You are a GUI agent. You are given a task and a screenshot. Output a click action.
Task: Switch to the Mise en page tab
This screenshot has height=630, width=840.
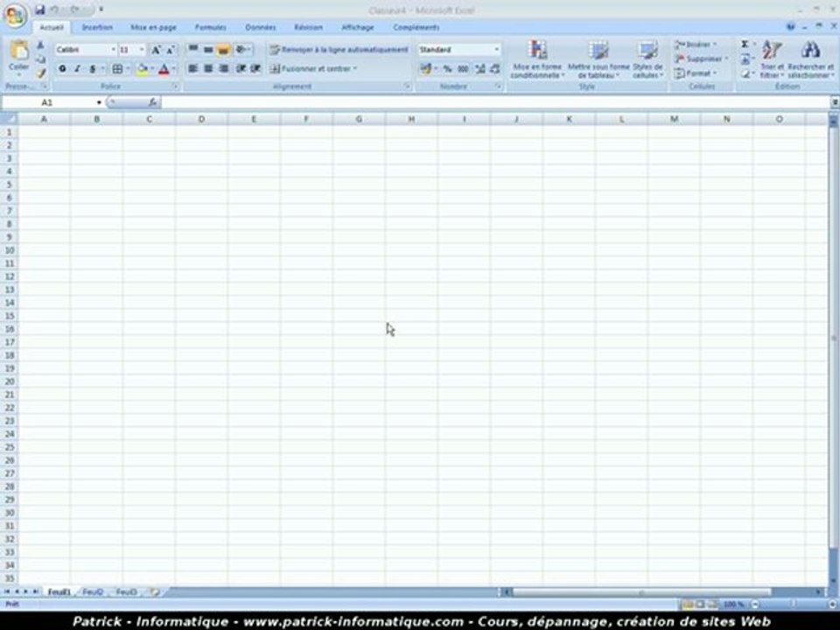153,27
